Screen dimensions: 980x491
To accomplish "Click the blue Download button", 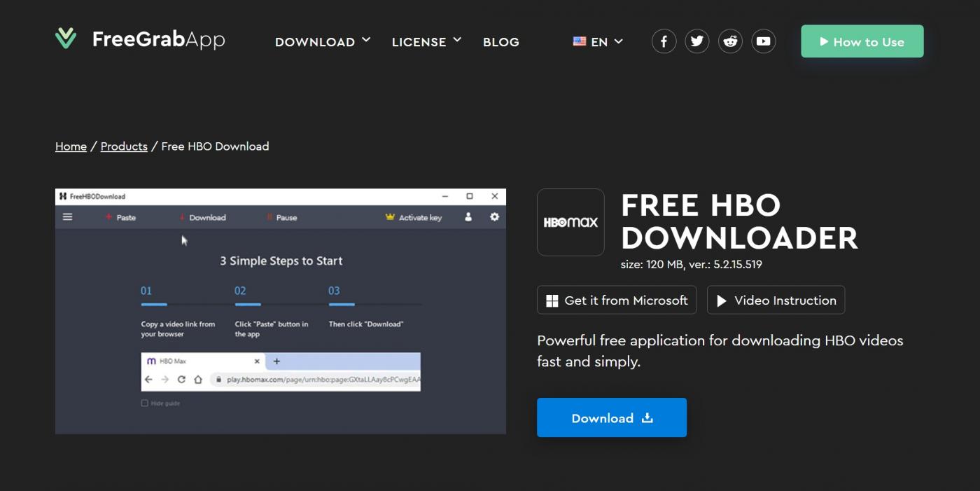I will pyautogui.click(x=611, y=417).
